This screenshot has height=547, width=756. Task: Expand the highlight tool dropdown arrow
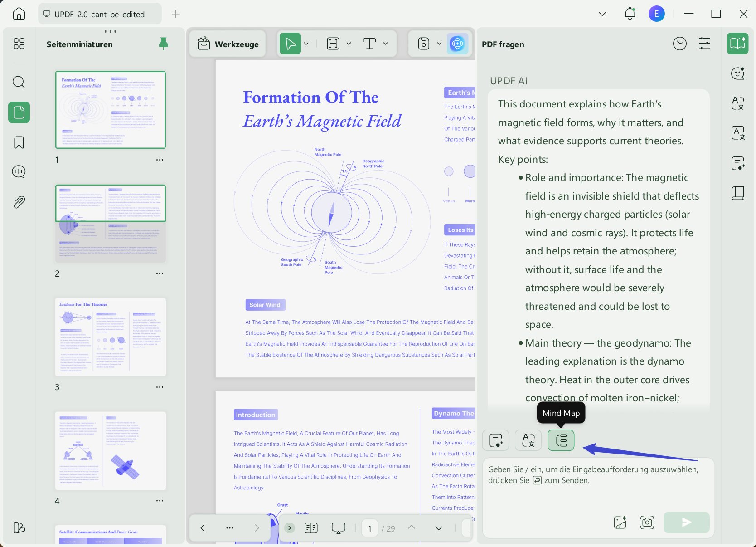(349, 44)
